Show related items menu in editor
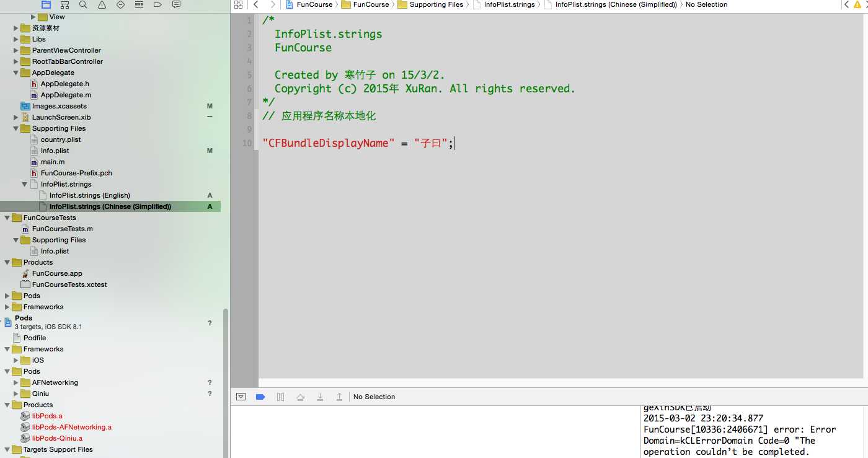The image size is (868, 458). coord(238,4)
